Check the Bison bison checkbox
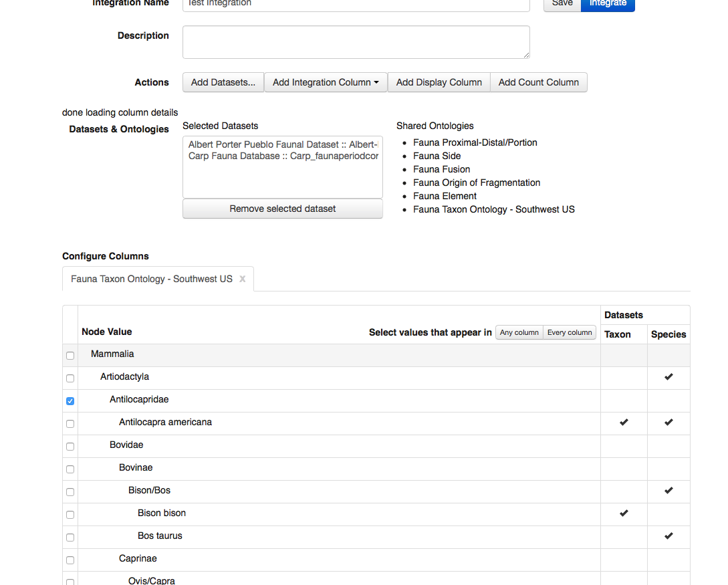The image size is (728, 585). click(x=70, y=515)
